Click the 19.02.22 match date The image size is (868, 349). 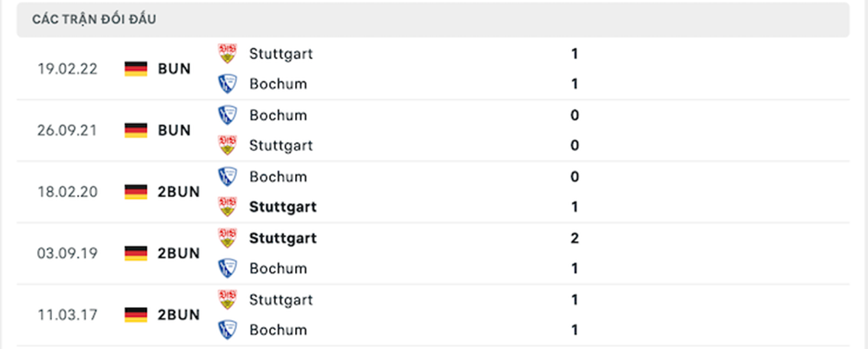coord(66,69)
